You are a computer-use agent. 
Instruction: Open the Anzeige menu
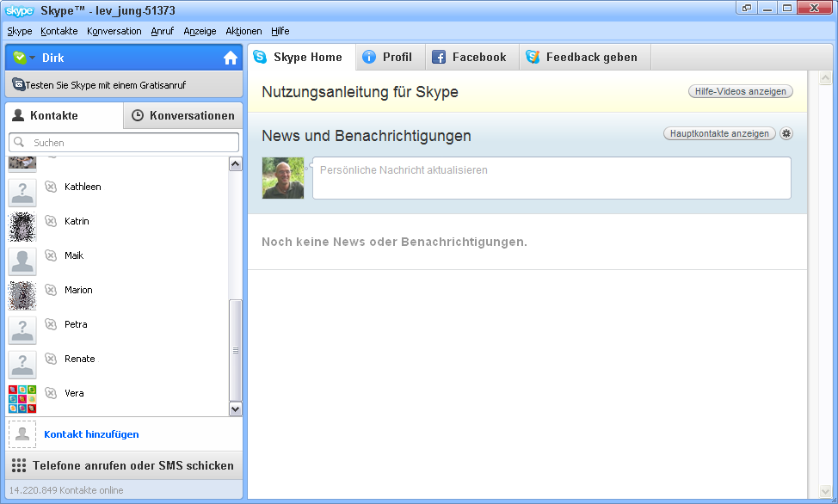[200, 31]
